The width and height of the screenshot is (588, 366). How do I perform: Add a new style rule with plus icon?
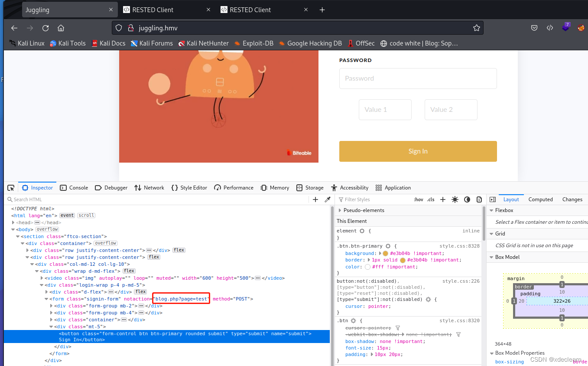443,199
